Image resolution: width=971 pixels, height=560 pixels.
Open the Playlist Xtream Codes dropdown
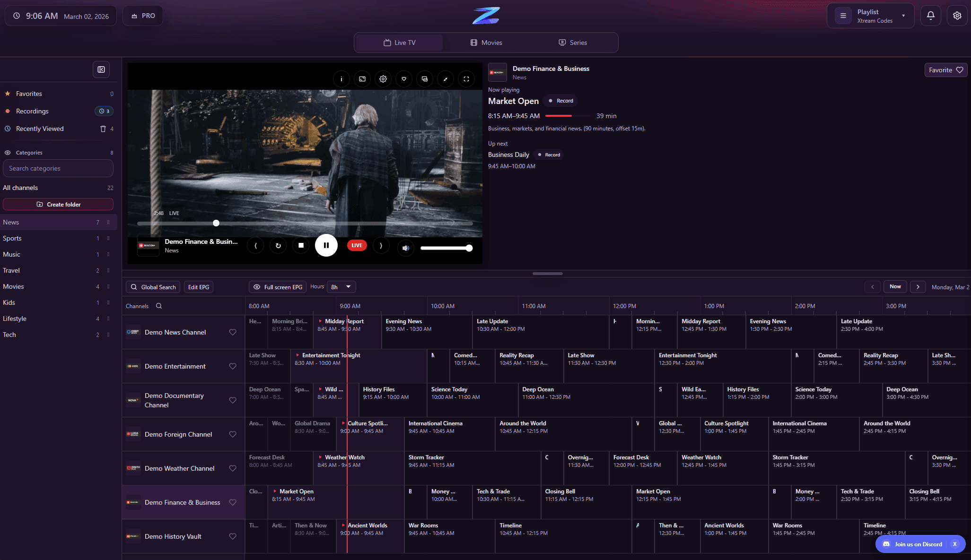point(869,16)
